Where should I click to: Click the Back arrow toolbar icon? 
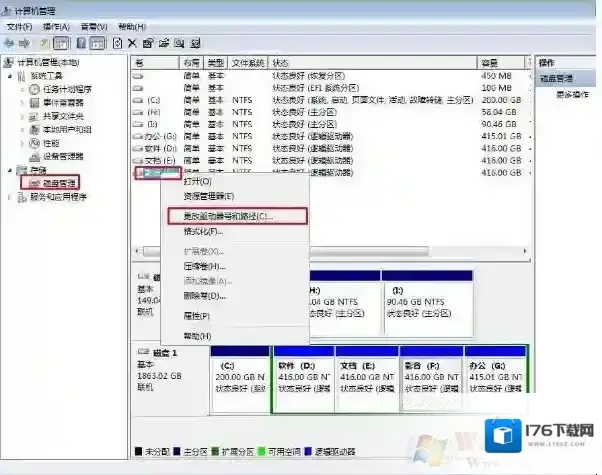coord(9,43)
